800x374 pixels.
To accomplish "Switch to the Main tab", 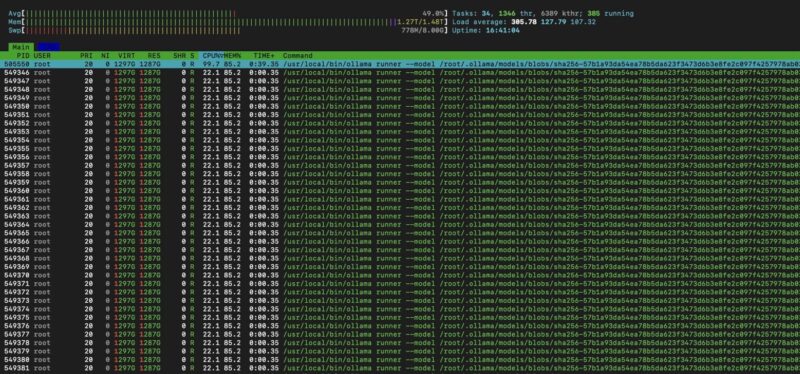I will click(x=21, y=46).
